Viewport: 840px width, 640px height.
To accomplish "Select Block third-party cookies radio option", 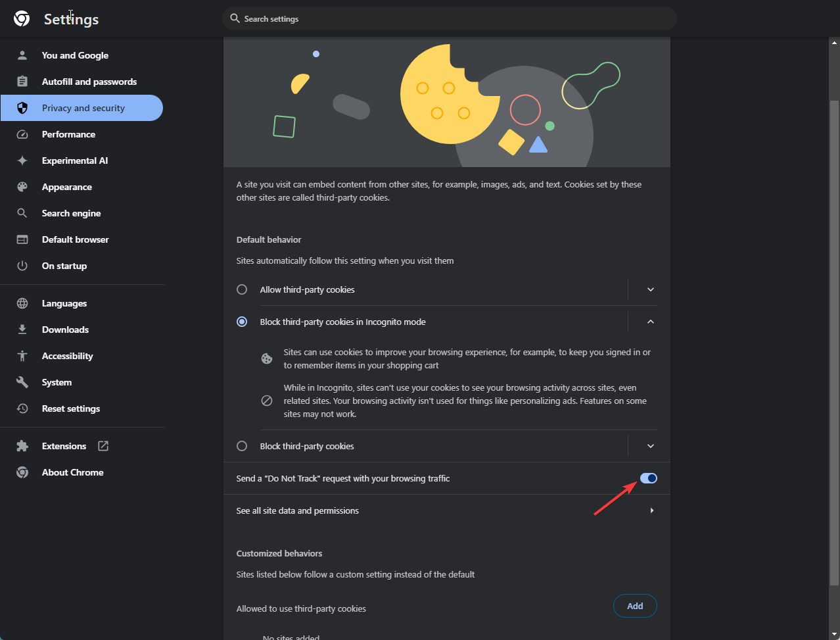I will coord(242,446).
